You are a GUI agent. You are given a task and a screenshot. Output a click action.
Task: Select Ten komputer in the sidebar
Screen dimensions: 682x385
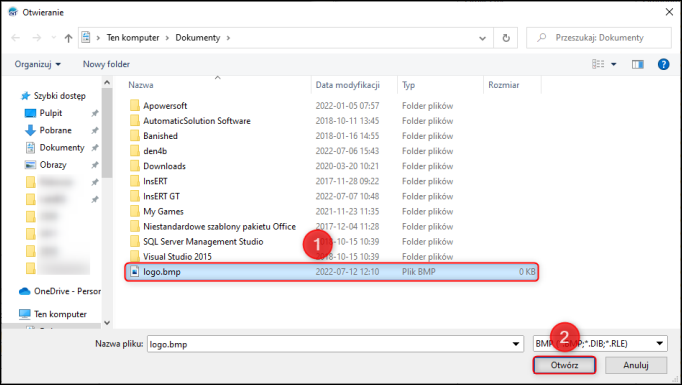60,314
